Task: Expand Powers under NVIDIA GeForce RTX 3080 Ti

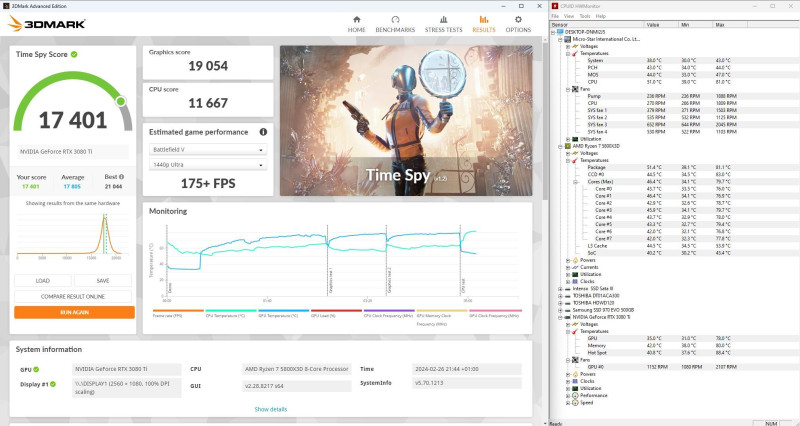Action: (x=568, y=374)
